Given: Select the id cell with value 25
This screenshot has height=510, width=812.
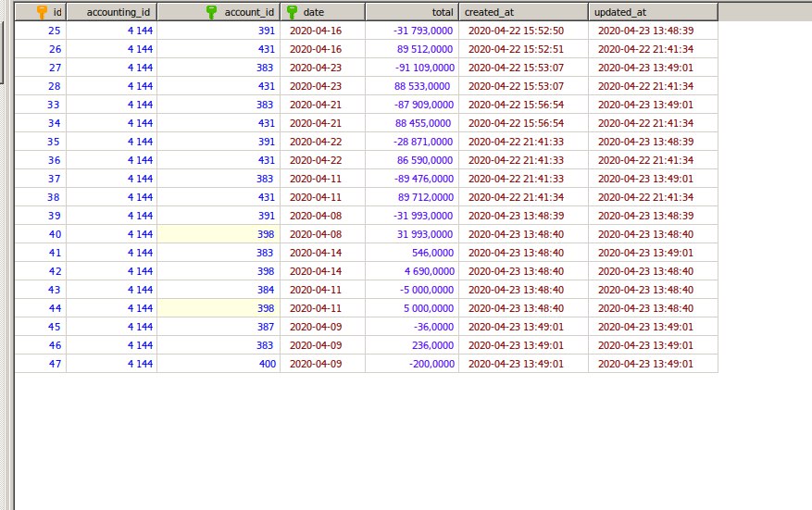Looking at the screenshot, I should coord(41,31).
